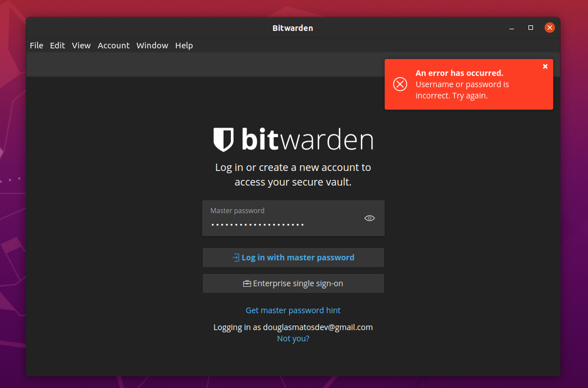
Task: Dismiss the error notification with the X icon
Action: (x=545, y=66)
